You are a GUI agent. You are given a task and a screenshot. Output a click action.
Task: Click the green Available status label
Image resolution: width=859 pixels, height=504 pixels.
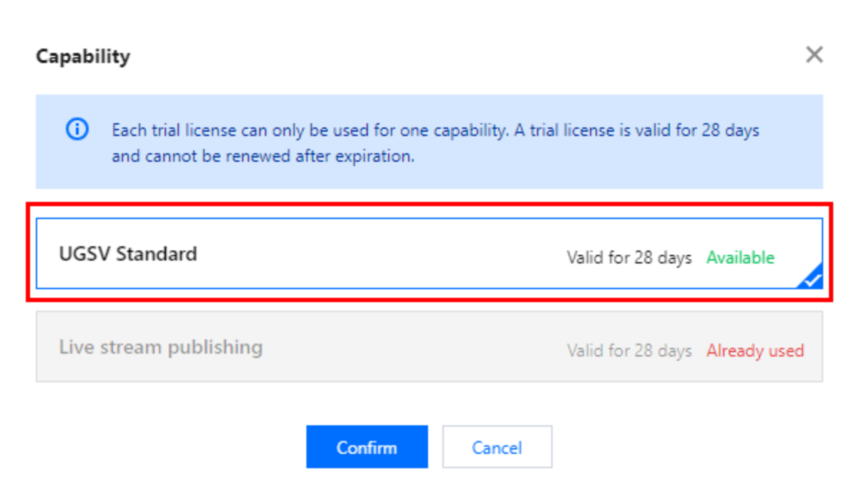point(740,257)
